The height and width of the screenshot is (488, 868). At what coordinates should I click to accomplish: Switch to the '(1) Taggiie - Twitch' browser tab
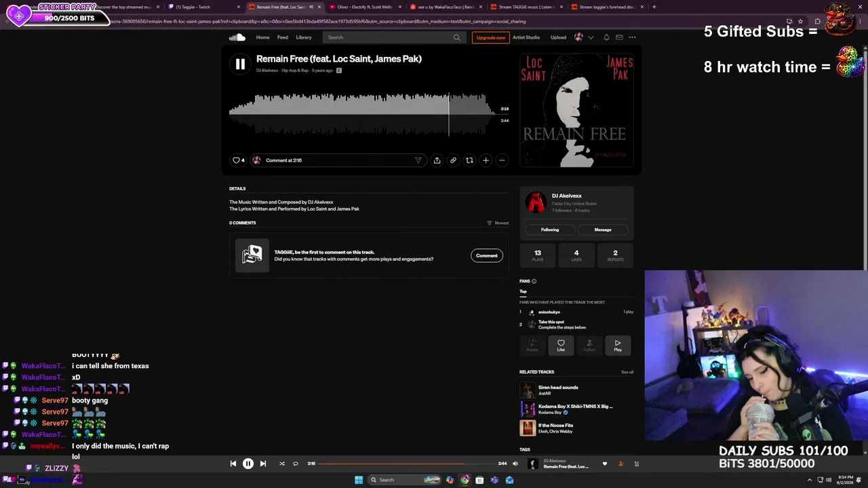203,7
